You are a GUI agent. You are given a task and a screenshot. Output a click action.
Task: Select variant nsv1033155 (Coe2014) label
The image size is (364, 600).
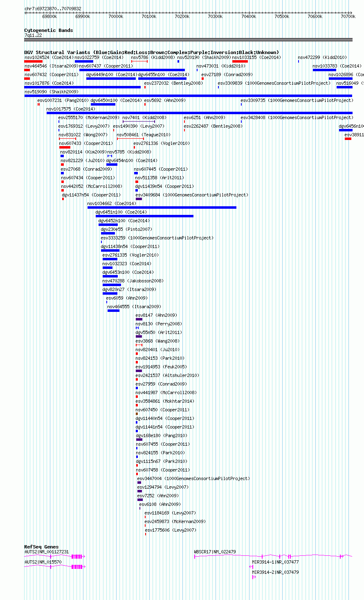256,57
